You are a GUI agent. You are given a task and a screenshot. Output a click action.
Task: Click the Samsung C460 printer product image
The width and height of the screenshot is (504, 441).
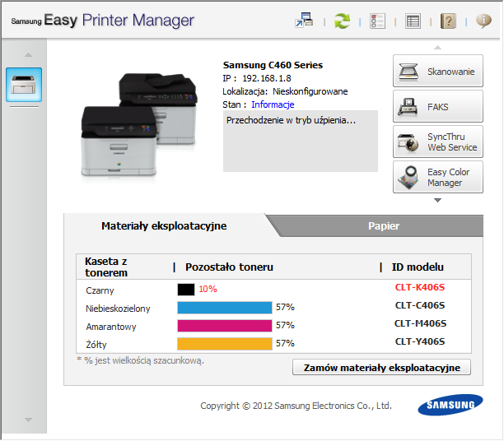coord(139,124)
